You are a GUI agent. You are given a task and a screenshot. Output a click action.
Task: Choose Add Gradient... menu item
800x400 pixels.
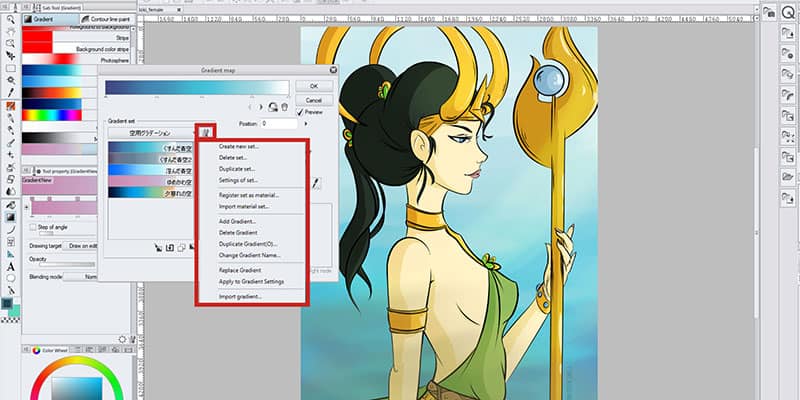tap(237, 221)
